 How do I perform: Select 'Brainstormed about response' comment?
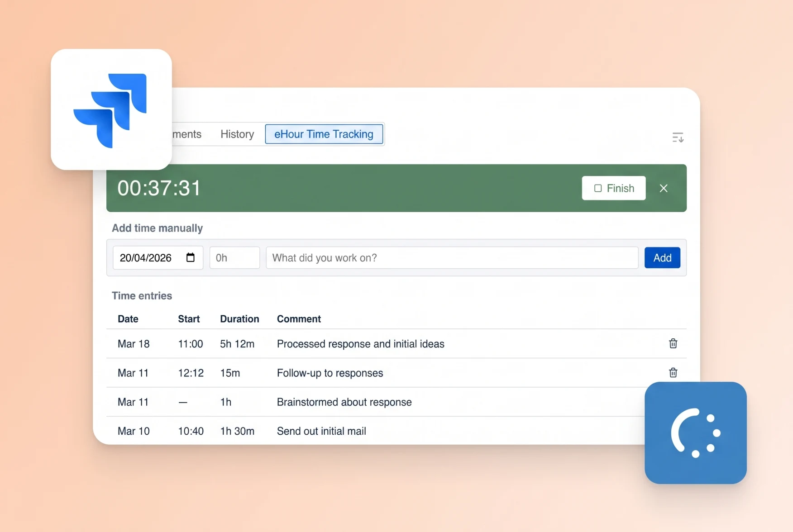344,402
